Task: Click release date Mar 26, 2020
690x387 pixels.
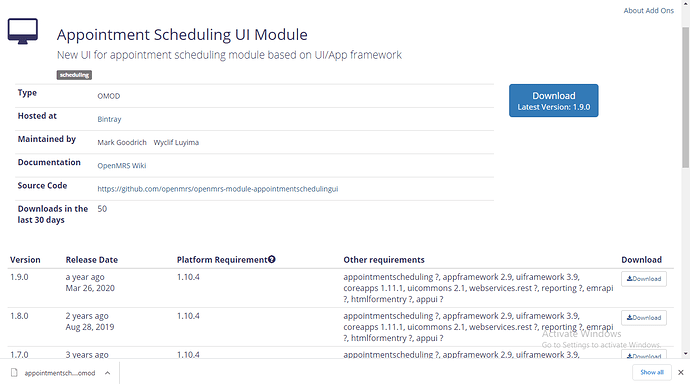Action: (90, 288)
